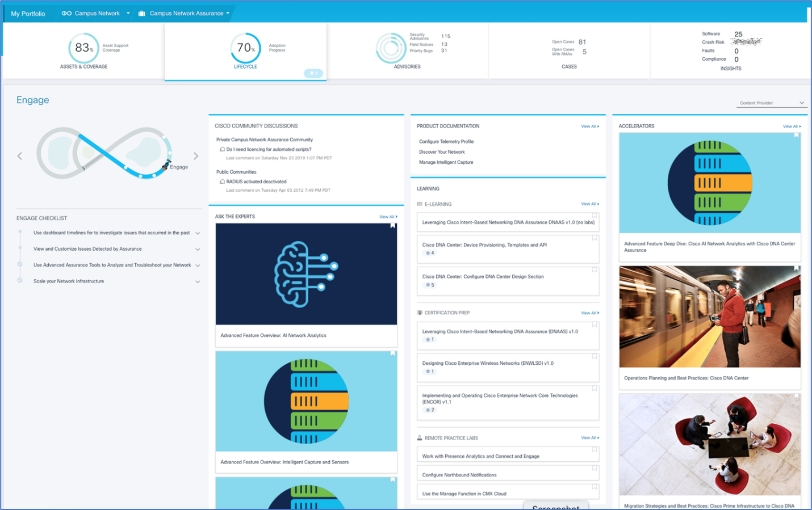Image resolution: width=812 pixels, height=510 pixels.
Task: Click View All in Product Documentation
Action: pyautogui.click(x=590, y=127)
